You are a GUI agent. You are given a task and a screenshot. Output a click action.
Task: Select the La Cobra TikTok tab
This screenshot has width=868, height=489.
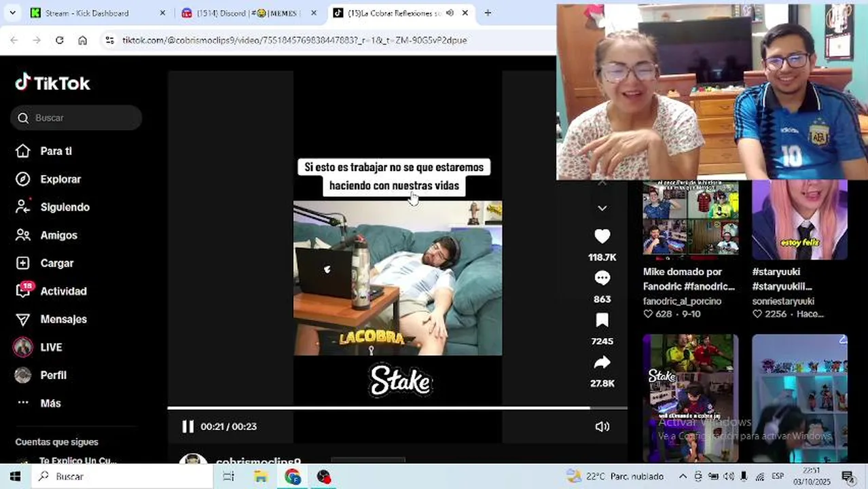click(401, 13)
